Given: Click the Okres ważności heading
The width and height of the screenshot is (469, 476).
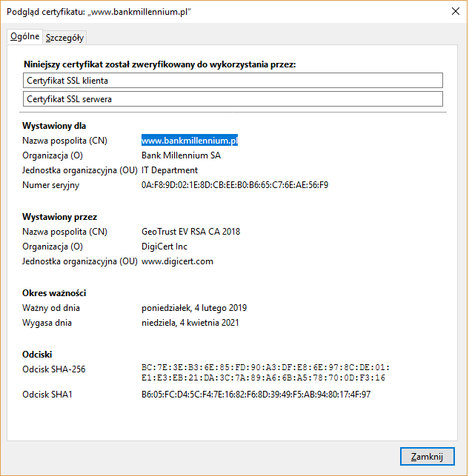Looking at the screenshot, I should click(54, 293).
